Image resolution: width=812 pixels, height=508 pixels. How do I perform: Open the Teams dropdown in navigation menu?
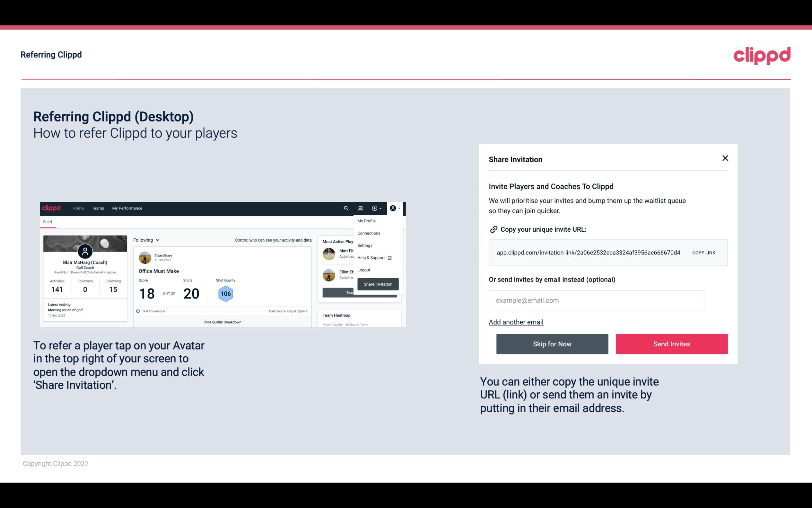tap(97, 208)
